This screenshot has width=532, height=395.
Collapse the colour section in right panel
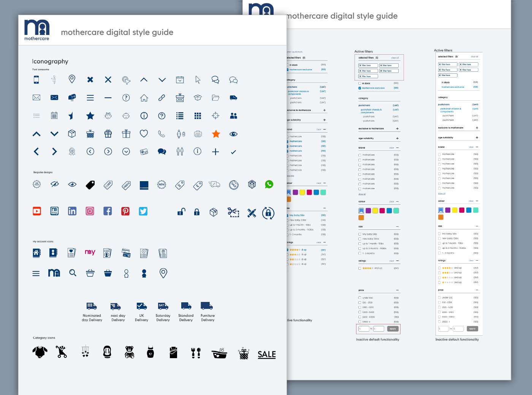(477, 201)
